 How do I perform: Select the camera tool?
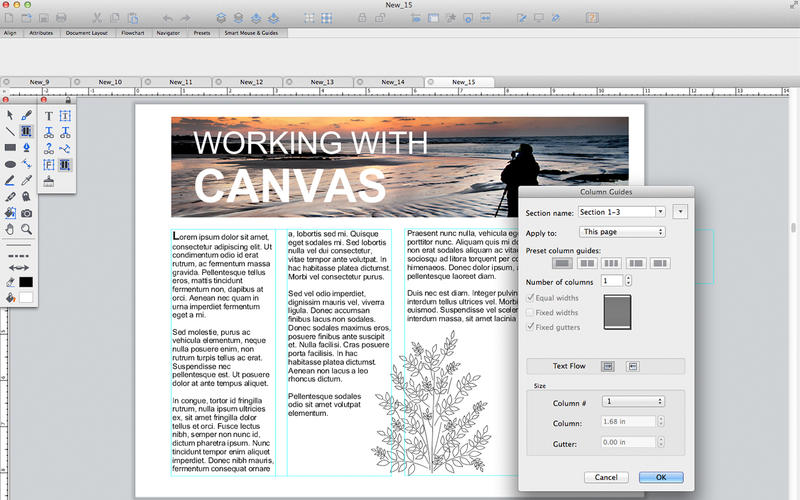tap(27, 213)
